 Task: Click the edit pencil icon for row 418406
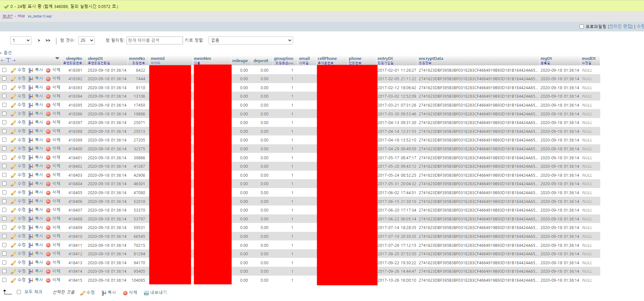click(13, 202)
